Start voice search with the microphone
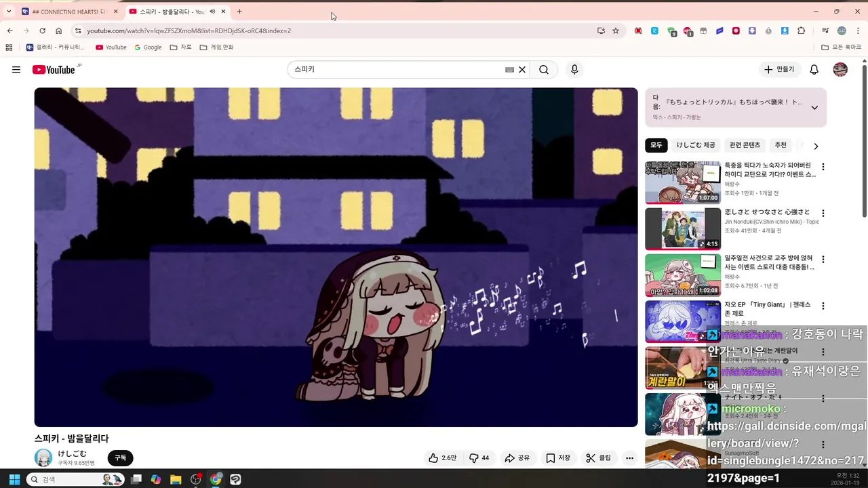The image size is (868, 488). 574,70
